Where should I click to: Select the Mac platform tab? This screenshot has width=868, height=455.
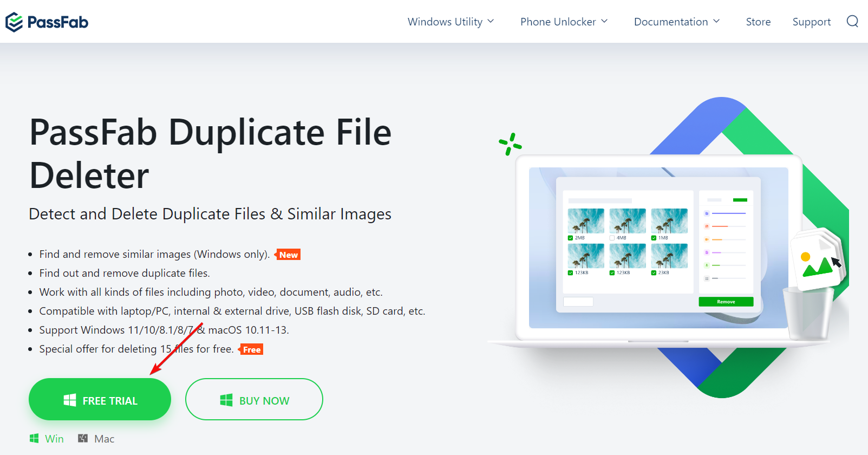pos(96,439)
